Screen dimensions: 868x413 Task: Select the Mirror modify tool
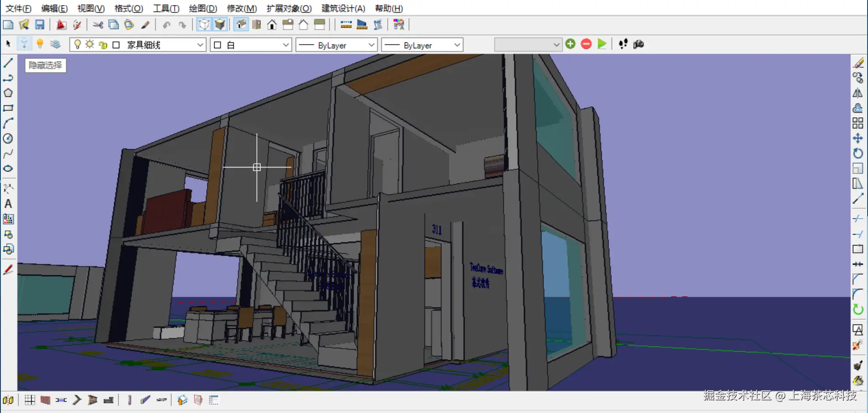857,93
